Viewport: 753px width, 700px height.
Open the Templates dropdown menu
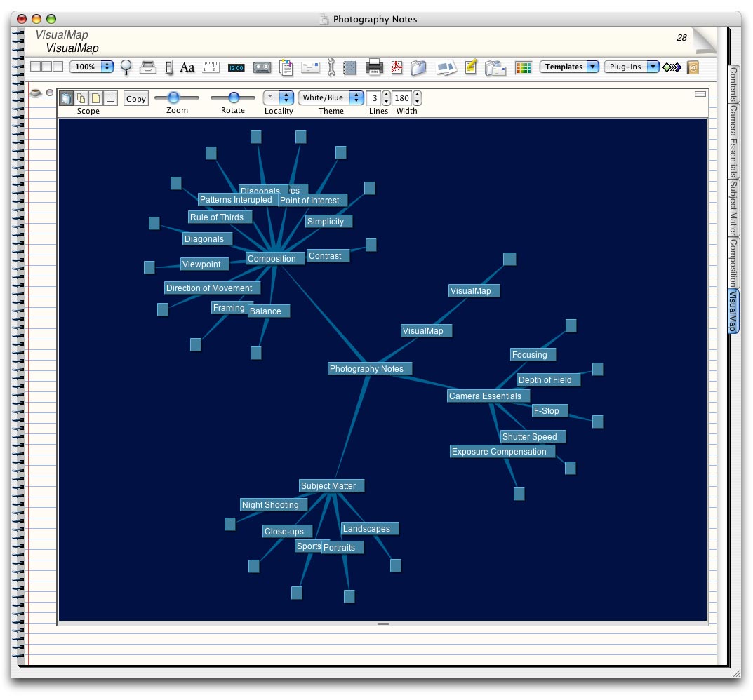pyautogui.click(x=570, y=67)
